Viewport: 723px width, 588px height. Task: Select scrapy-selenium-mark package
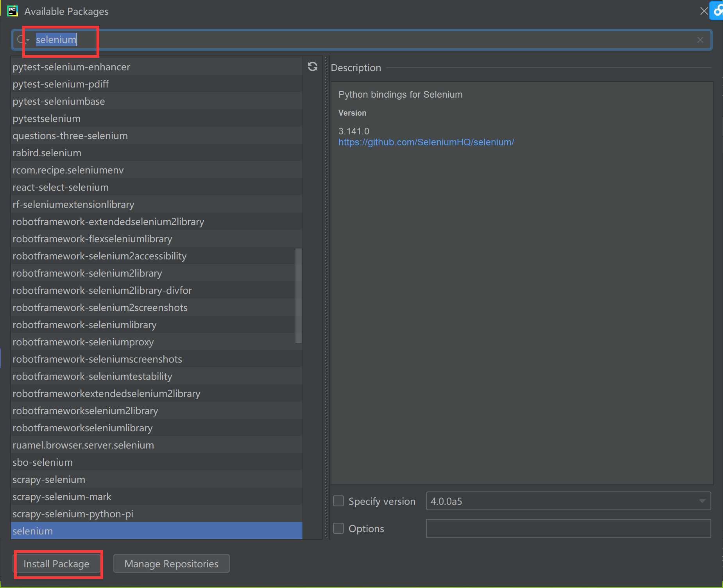pyautogui.click(x=157, y=497)
